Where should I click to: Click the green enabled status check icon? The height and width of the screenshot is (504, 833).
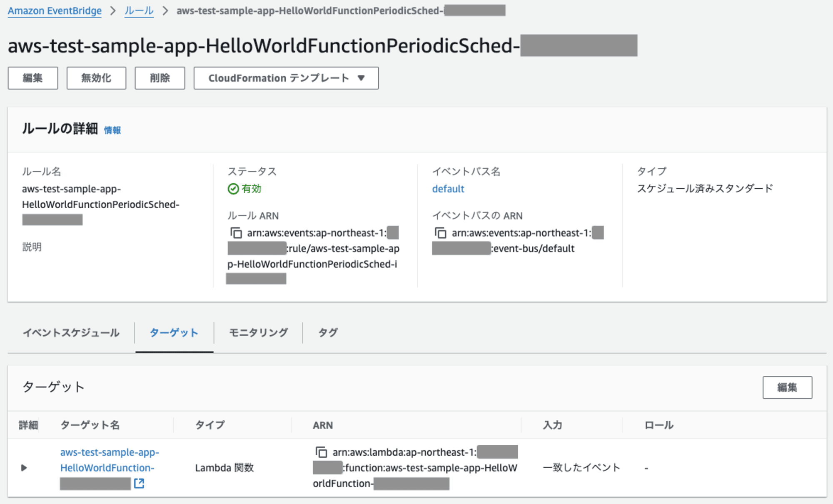(233, 189)
